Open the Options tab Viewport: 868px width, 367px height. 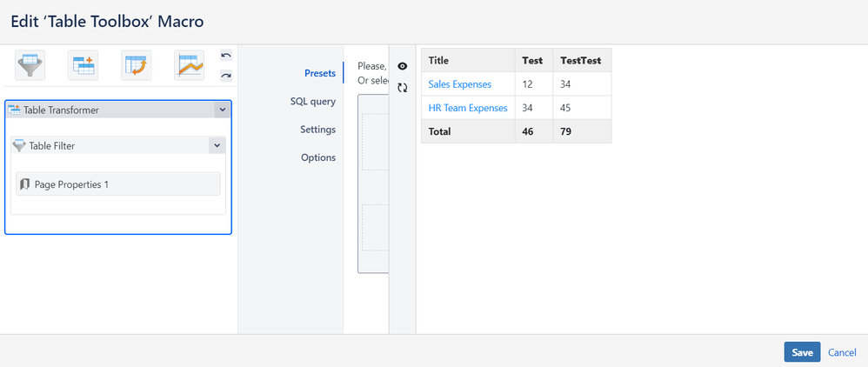pyautogui.click(x=317, y=157)
